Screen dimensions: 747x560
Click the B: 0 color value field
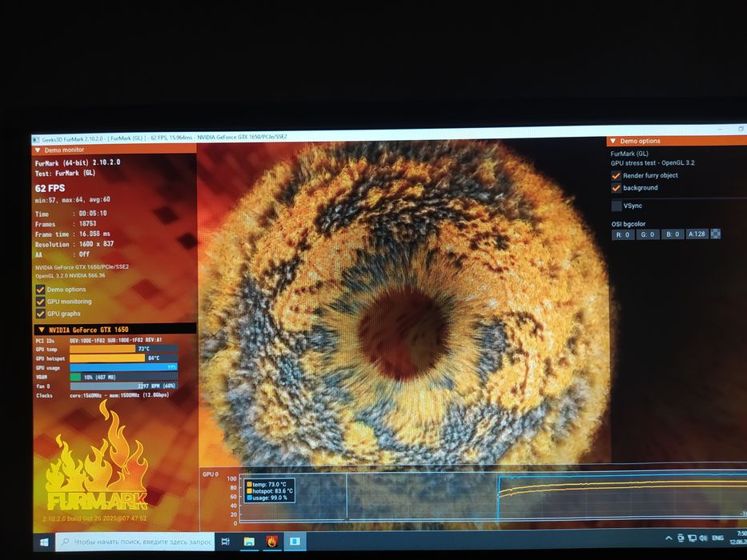673,234
